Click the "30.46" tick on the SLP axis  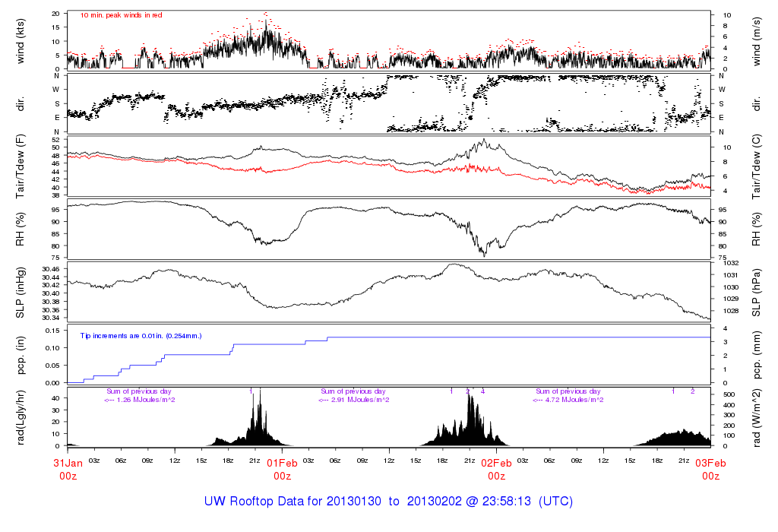51,269
